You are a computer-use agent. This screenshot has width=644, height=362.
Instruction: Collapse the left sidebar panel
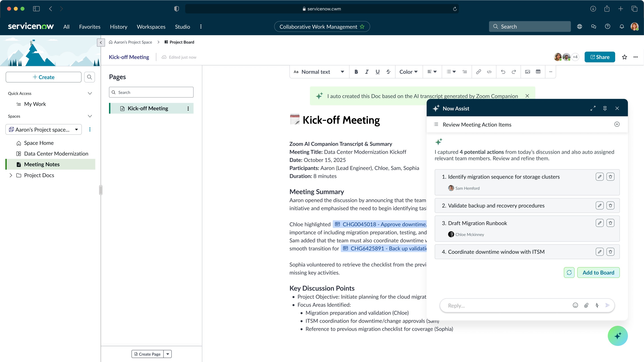[101, 42]
